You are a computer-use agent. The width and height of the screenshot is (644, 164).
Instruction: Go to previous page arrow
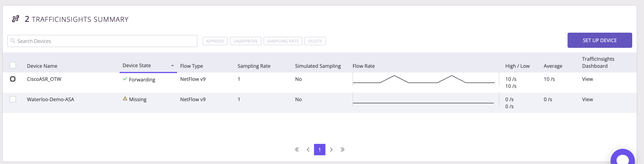pos(308,150)
